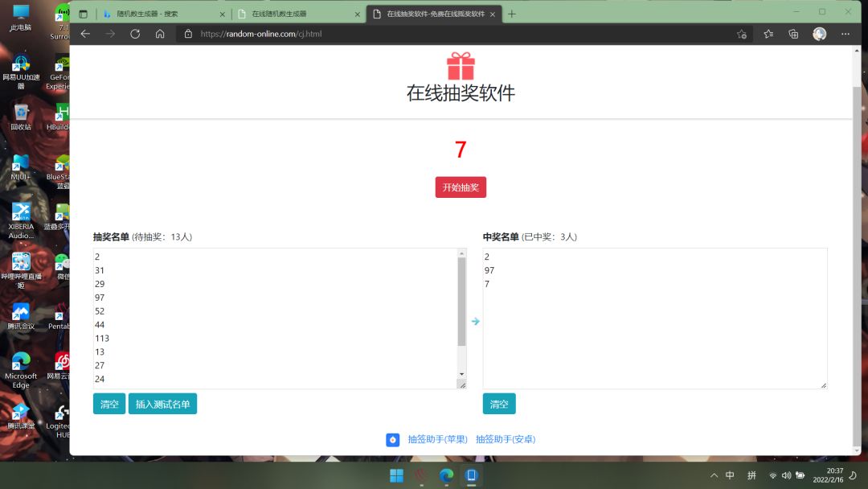
Task: Click the 在线抽奖软件 page heading
Action: click(x=461, y=93)
